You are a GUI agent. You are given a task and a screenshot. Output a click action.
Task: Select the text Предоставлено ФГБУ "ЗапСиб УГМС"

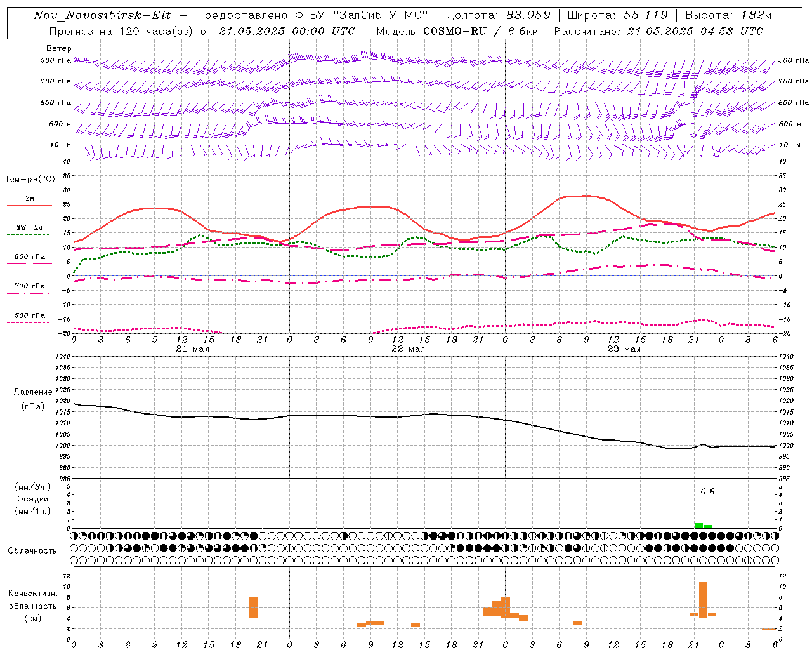[312, 15]
